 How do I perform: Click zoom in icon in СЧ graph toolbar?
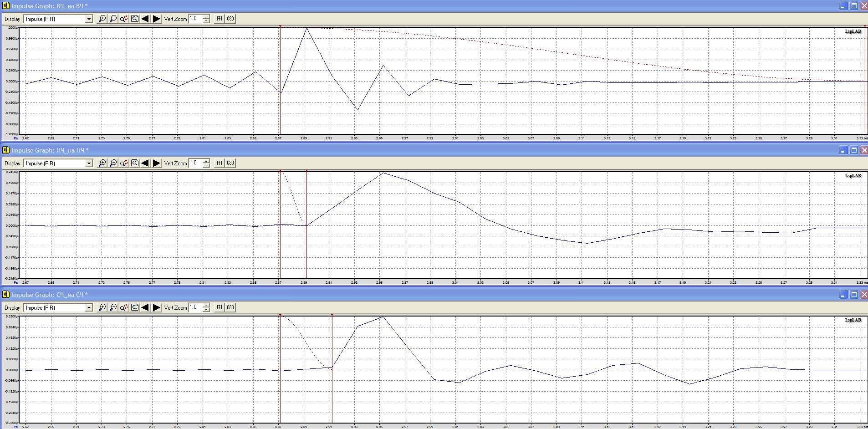102,307
